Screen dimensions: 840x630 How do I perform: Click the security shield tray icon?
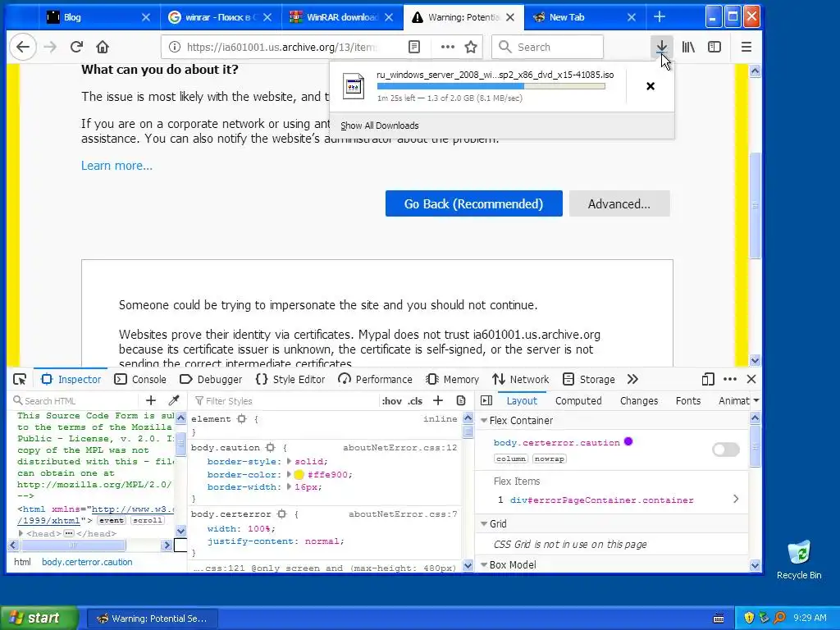click(749, 618)
